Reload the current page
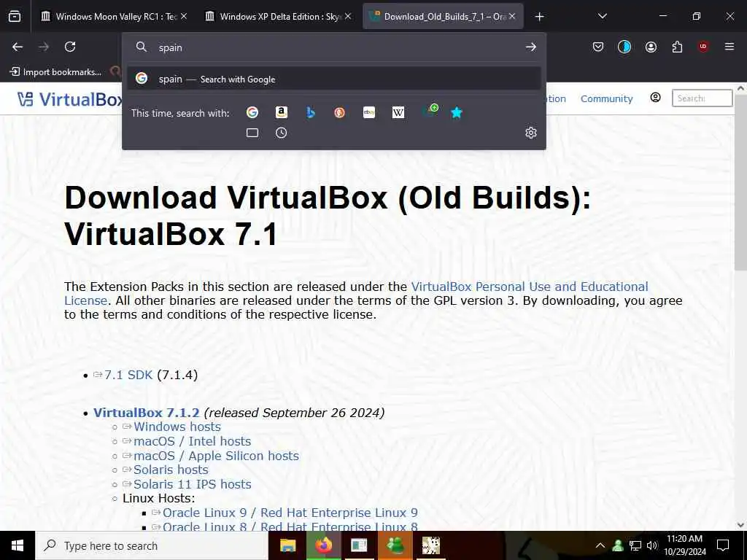Screen dimensions: 747x560 [70, 47]
